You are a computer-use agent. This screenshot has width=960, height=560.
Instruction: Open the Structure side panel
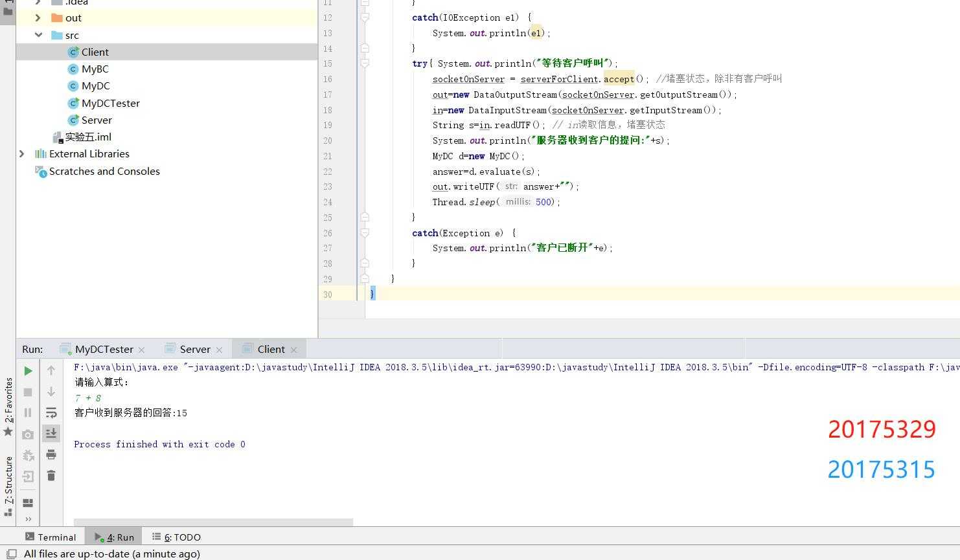8,486
